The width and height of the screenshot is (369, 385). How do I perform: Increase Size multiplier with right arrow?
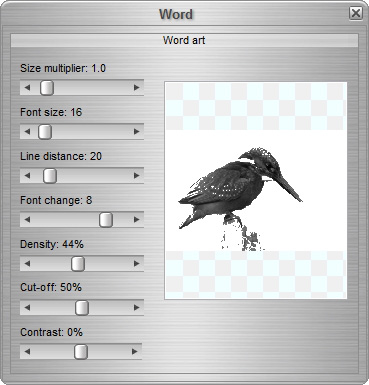[x=136, y=88]
